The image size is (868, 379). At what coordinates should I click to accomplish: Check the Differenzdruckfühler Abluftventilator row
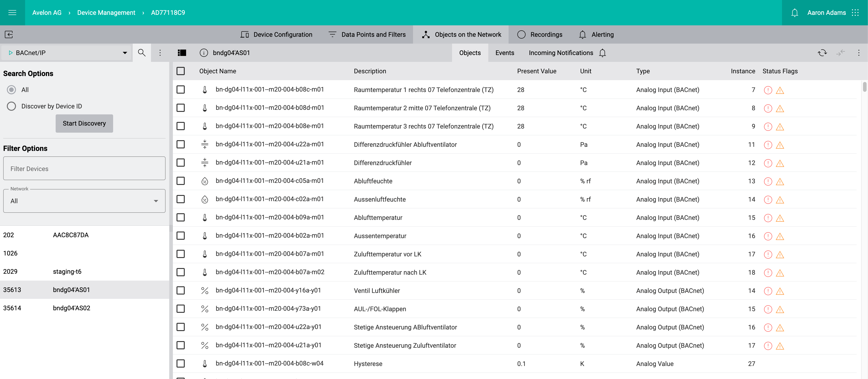(x=181, y=144)
